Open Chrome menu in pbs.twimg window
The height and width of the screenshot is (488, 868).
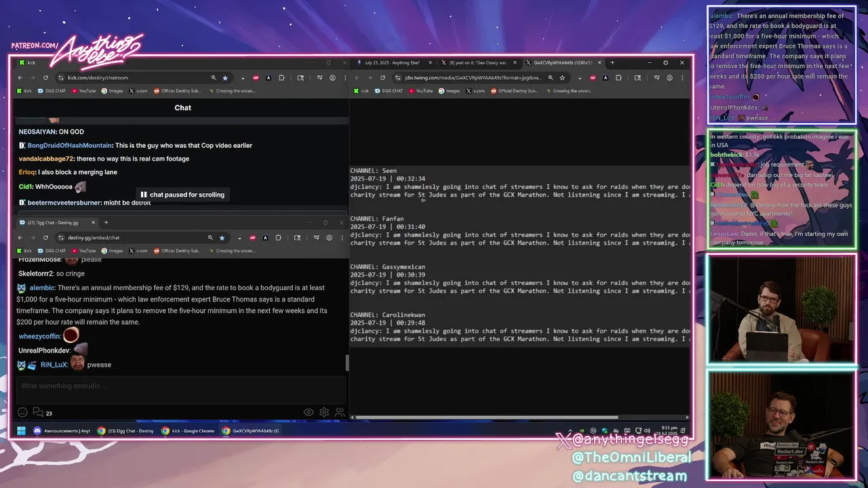pyautogui.click(x=682, y=78)
